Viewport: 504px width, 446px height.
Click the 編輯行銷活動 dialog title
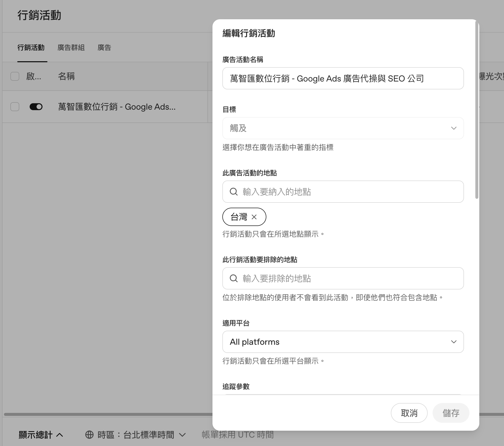(249, 33)
